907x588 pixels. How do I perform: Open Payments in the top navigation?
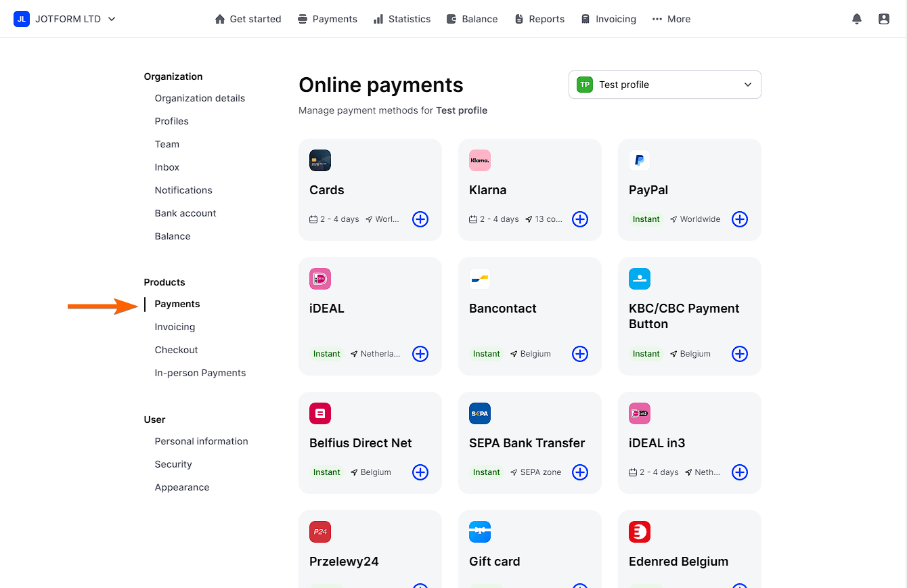coord(328,19)
